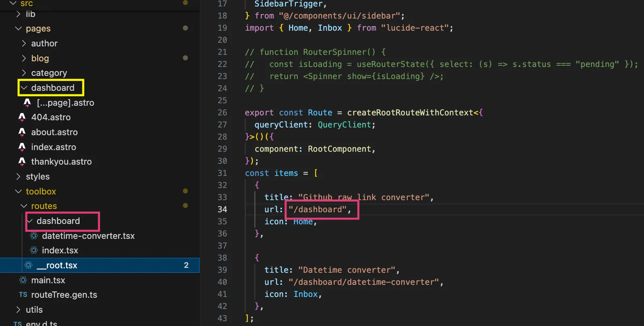
Task: Click the React icon beside main.tsx
Action: [x=23, y=280]
